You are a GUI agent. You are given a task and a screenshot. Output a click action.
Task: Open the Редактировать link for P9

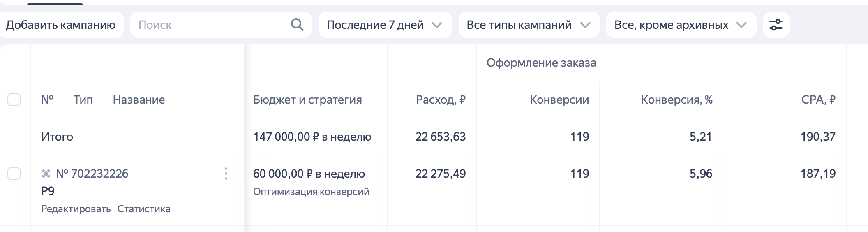coord(76,209)
